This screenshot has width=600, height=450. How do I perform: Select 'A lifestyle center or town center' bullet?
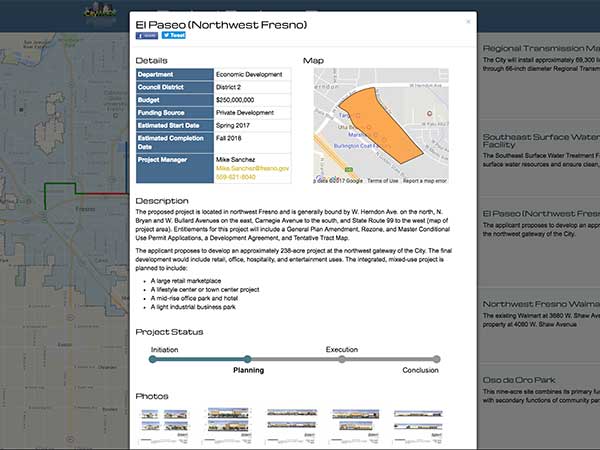205,290
